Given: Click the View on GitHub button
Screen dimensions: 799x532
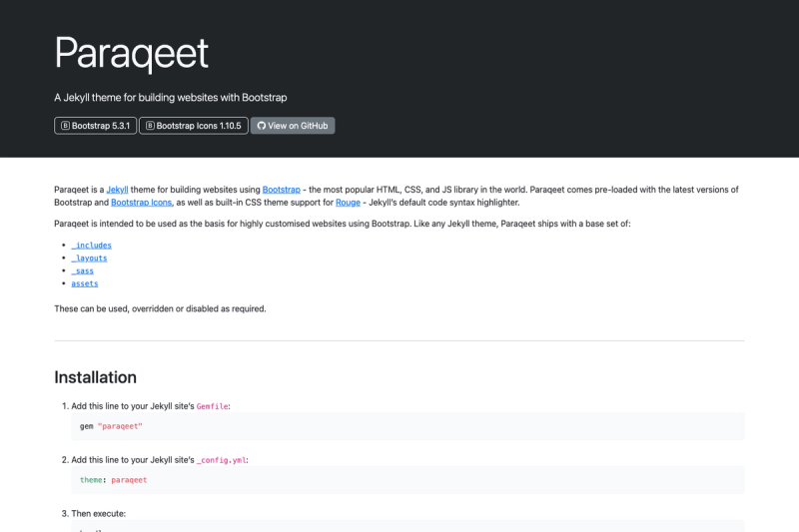Looking at the screenshot, I should coord(293,126).
